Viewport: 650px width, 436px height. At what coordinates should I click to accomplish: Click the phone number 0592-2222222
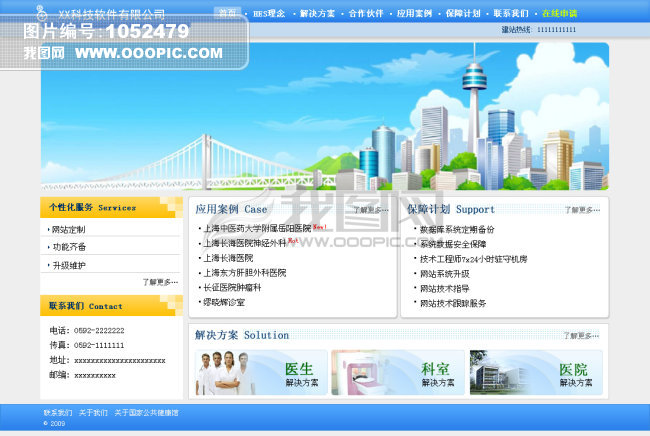(x=99, y=331)
